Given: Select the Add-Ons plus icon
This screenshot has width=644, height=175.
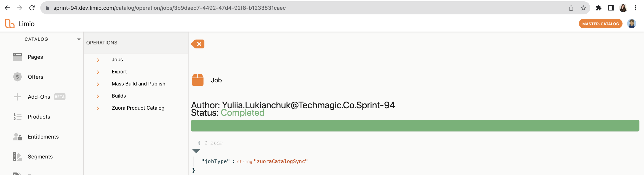Looking at the screenshot, I should tap(17, 97).
